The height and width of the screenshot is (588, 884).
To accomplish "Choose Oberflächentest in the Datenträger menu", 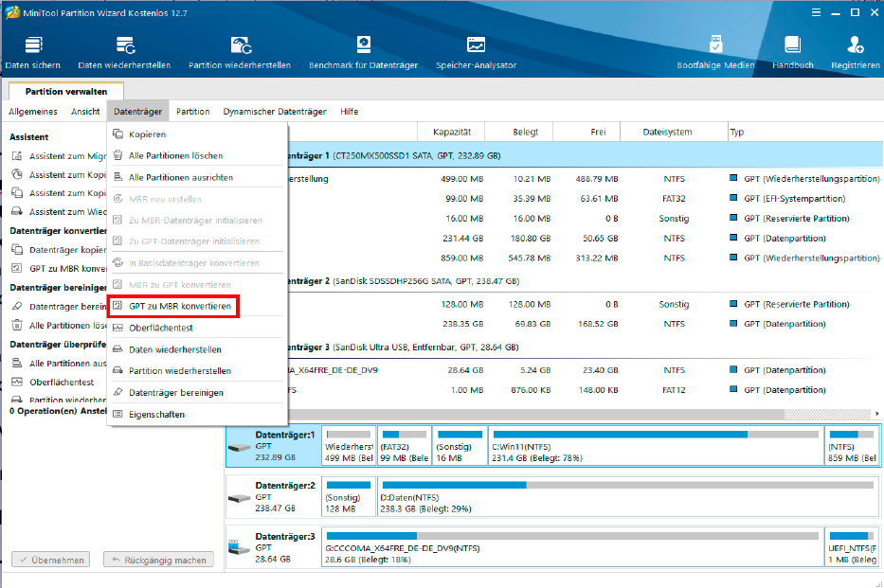I will [x=197, y=328].
